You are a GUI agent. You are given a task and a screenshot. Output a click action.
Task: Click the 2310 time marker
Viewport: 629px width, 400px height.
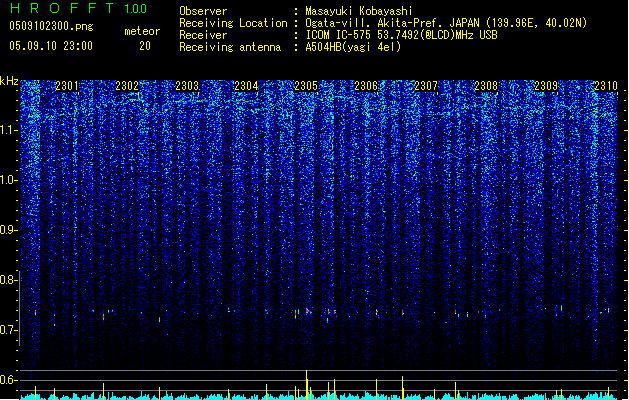[606, 85]
